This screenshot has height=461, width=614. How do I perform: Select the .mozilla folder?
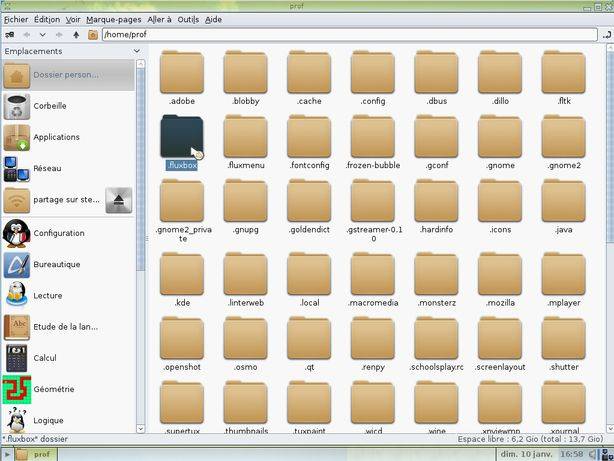[x=500, y=280]
